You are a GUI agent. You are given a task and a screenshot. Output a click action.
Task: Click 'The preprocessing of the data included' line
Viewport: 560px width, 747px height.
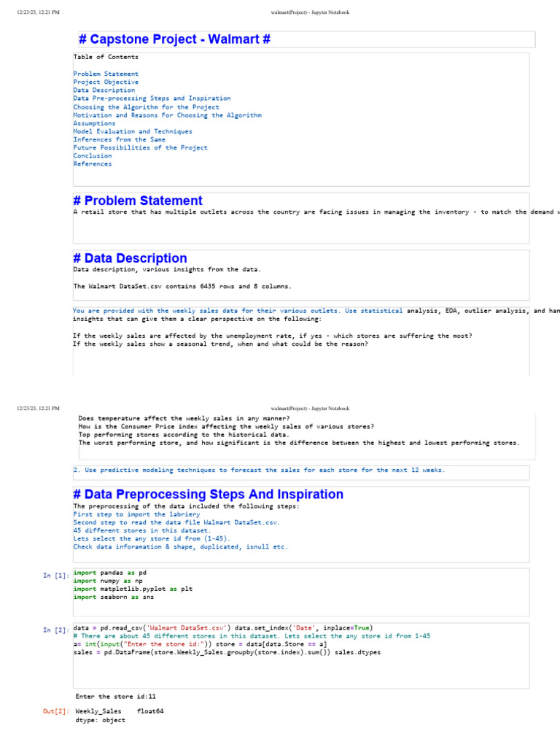point(186,506)
